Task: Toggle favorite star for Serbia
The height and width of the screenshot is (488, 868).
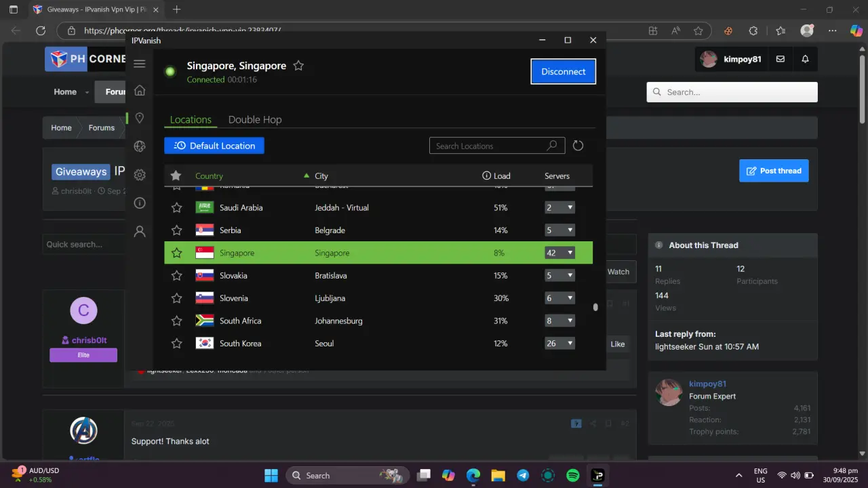Action: [176, 230]
